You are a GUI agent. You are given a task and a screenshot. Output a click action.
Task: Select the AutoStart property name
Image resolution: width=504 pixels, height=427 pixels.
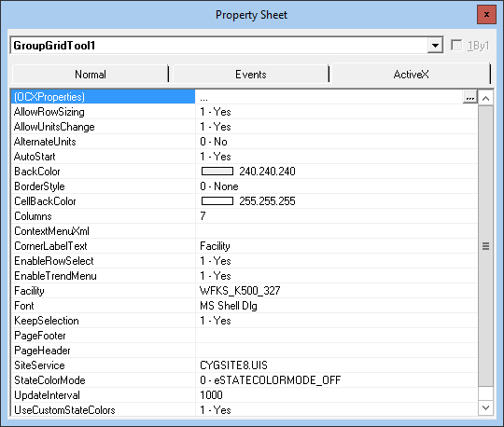point(35,157)
